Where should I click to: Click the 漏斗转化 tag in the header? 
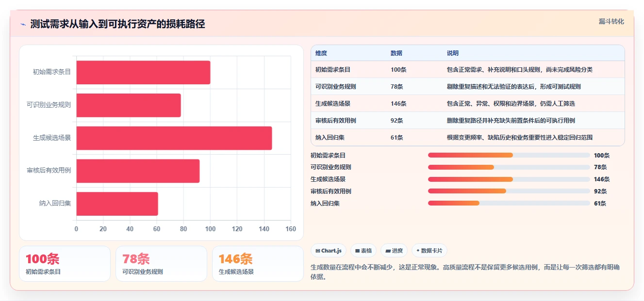coord(611,22)
